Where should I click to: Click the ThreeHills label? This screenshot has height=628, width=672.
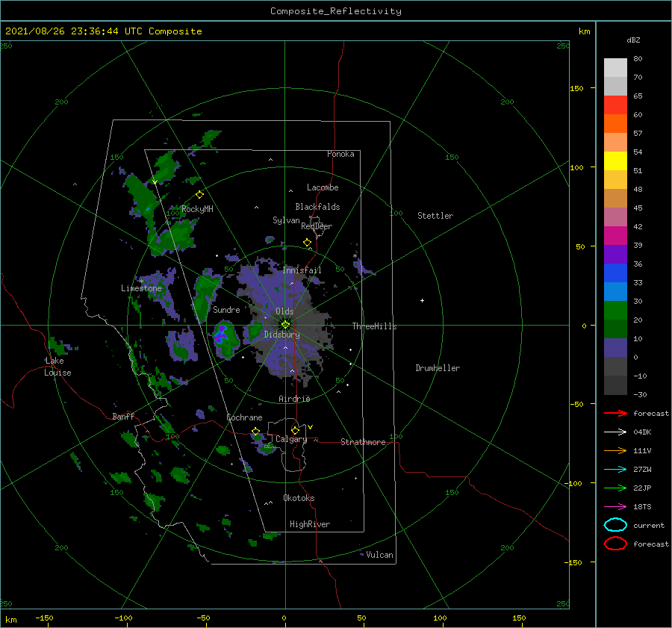(x=375, y=326)
